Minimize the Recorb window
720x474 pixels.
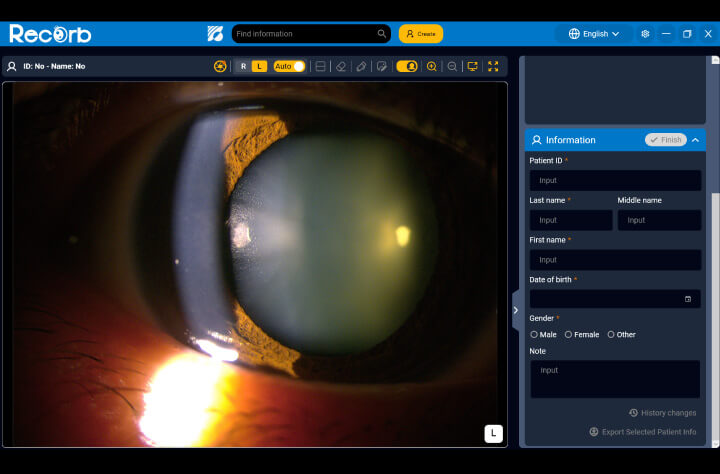coord(666,34)
